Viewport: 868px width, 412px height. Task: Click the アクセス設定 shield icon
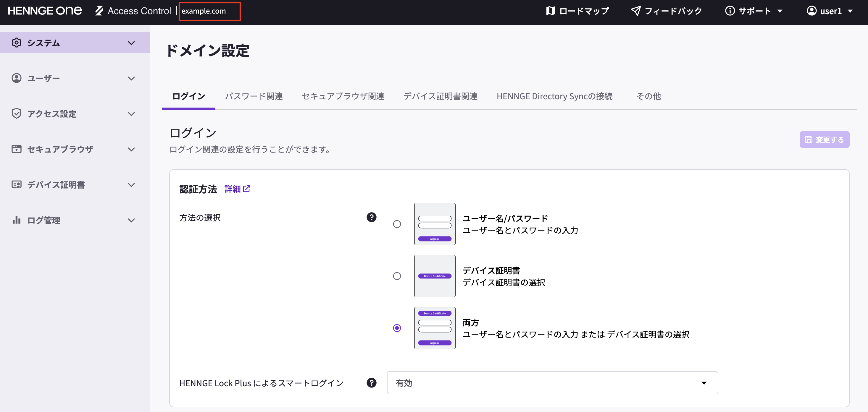(x=17, y=114)
